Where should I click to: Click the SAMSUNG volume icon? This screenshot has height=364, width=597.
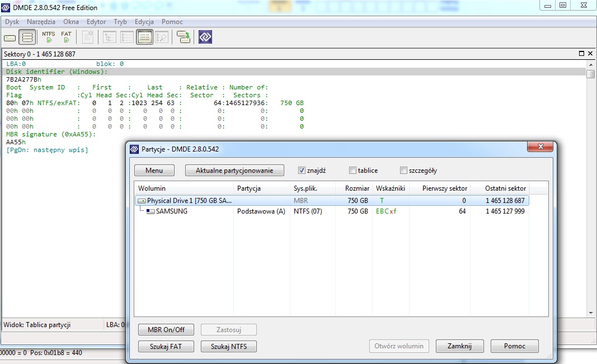[x=151, y=211]
